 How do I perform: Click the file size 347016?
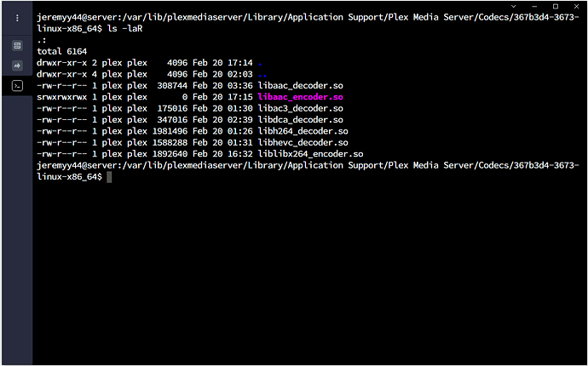click(x=172, y=120)
